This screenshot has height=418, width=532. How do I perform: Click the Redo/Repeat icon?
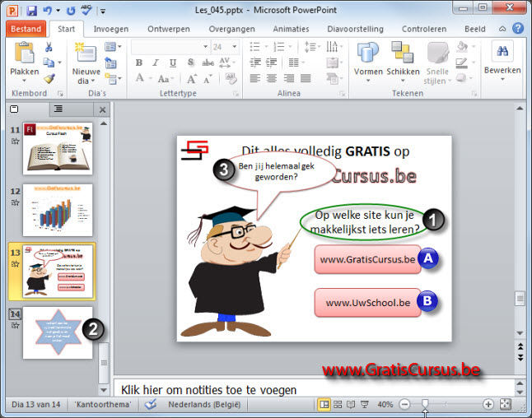pos(71,11)
